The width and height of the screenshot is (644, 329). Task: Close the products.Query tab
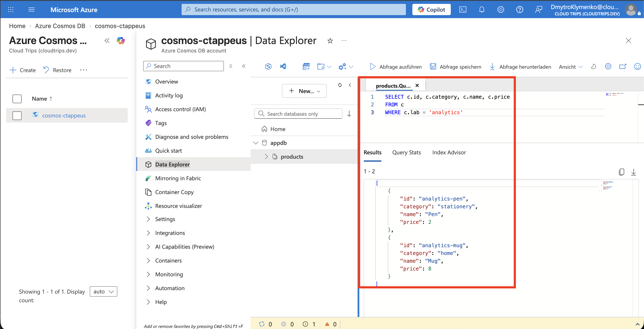coord(417,85)
